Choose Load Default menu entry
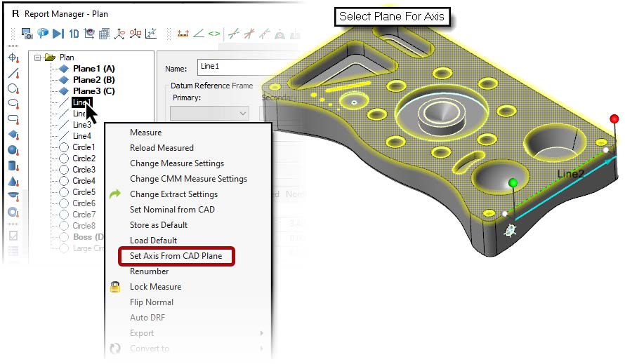The width and height of the screenshot is (625, 364). (x=154, y=241)
